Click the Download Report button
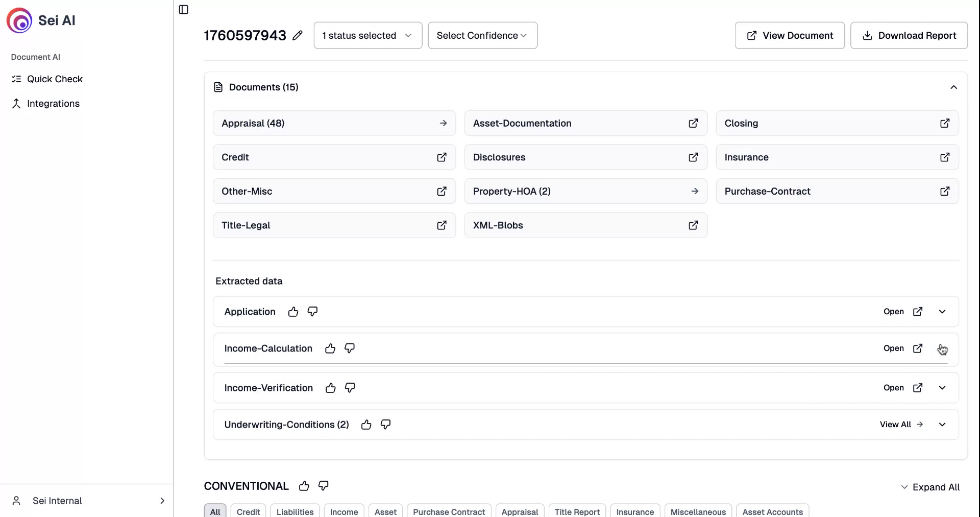The image size is (980, 517). [x=910, y=35]
